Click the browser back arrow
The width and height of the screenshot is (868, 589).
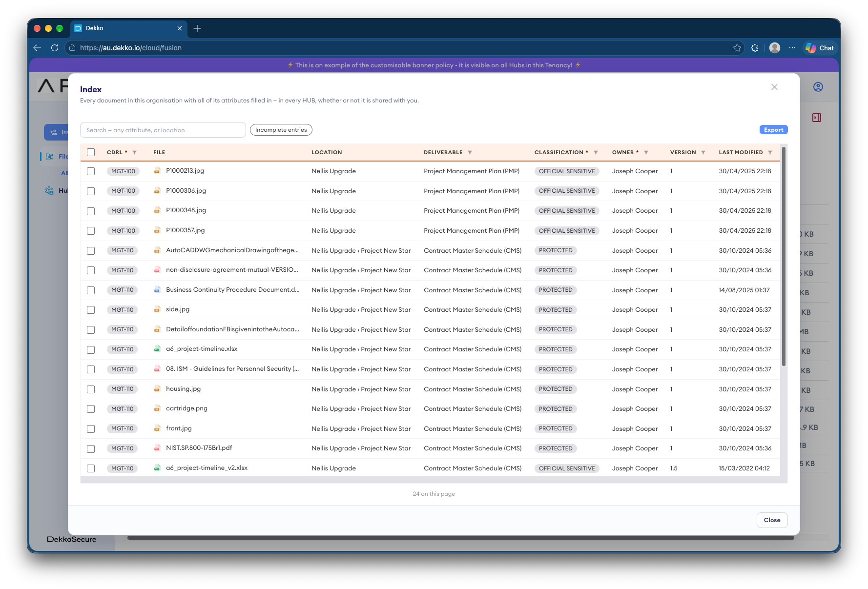(x=37, y=48)
